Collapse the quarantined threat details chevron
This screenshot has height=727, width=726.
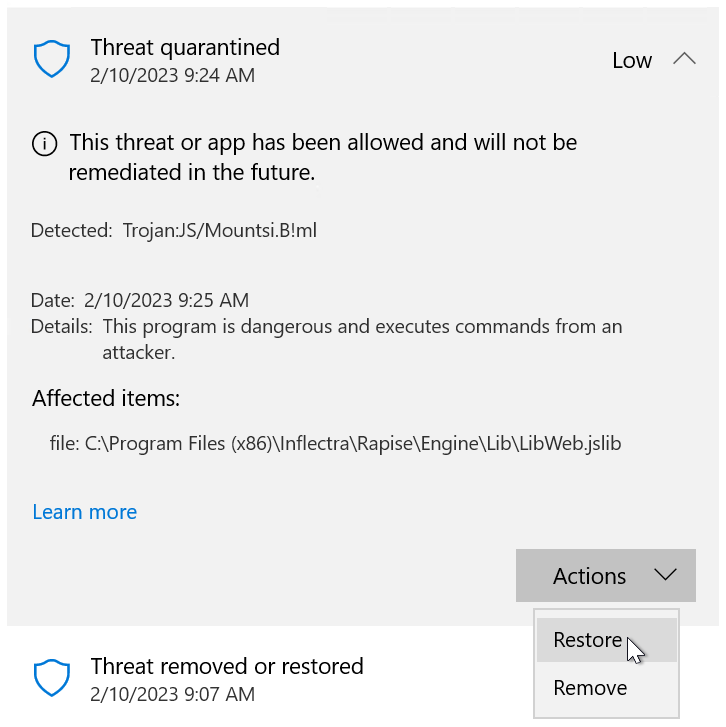pos(684,59)
